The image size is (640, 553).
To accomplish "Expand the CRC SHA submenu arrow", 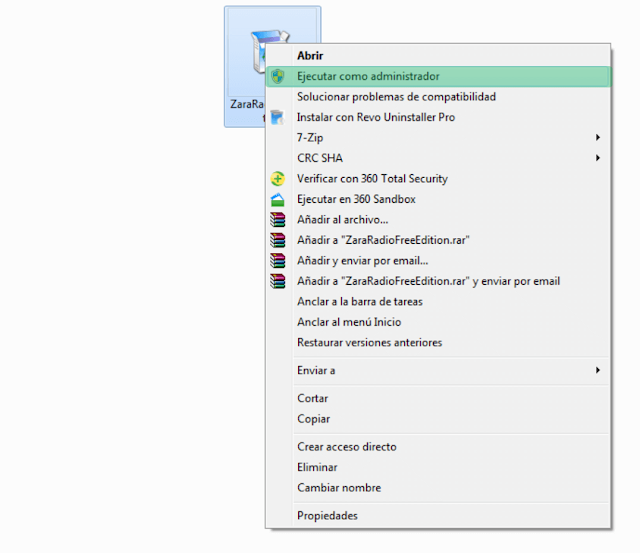I will pyautogui.click(x=598, y=158).
